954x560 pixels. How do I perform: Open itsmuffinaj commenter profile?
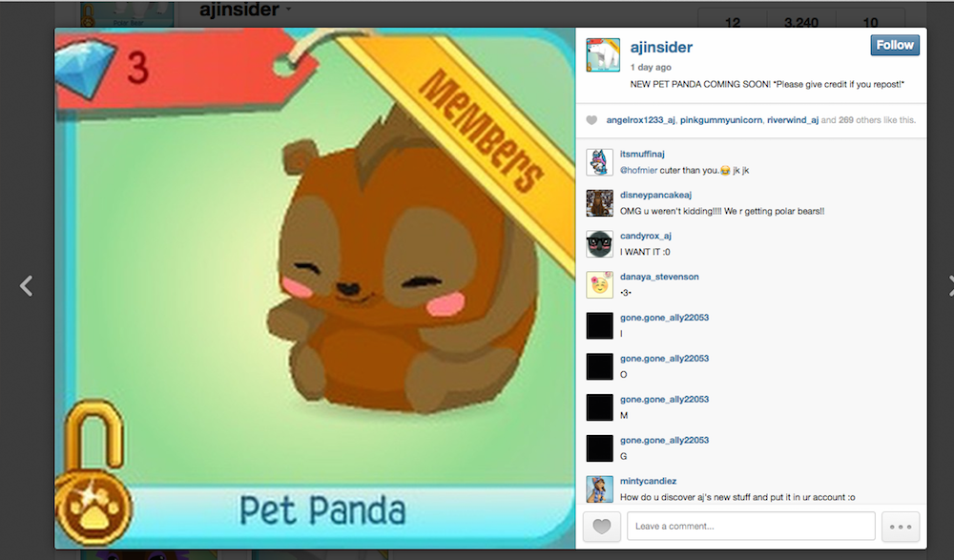(x=642, y=154)
